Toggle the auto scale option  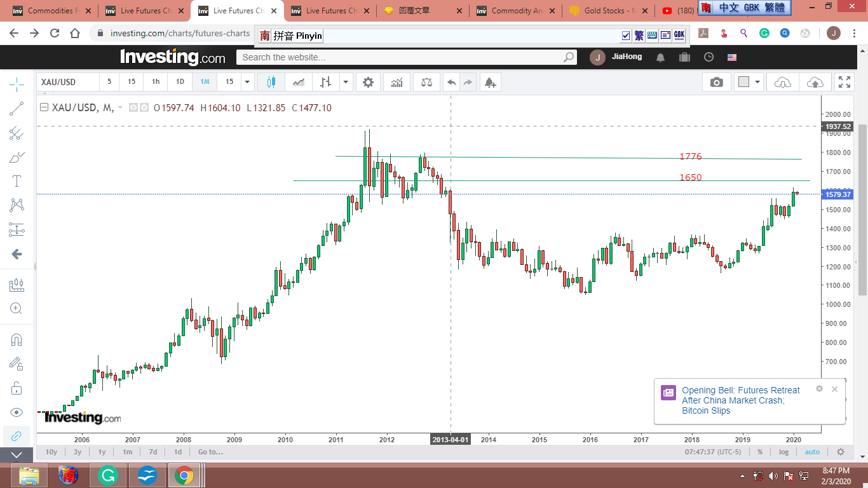click(812, 452)
